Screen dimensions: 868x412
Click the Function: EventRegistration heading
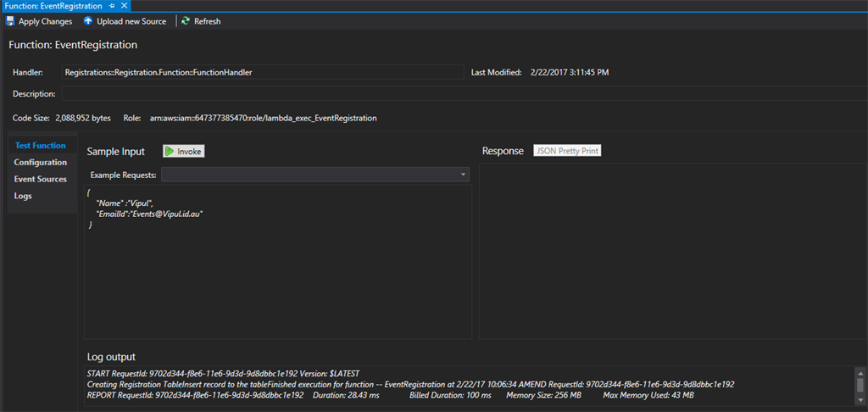point(73,45)
